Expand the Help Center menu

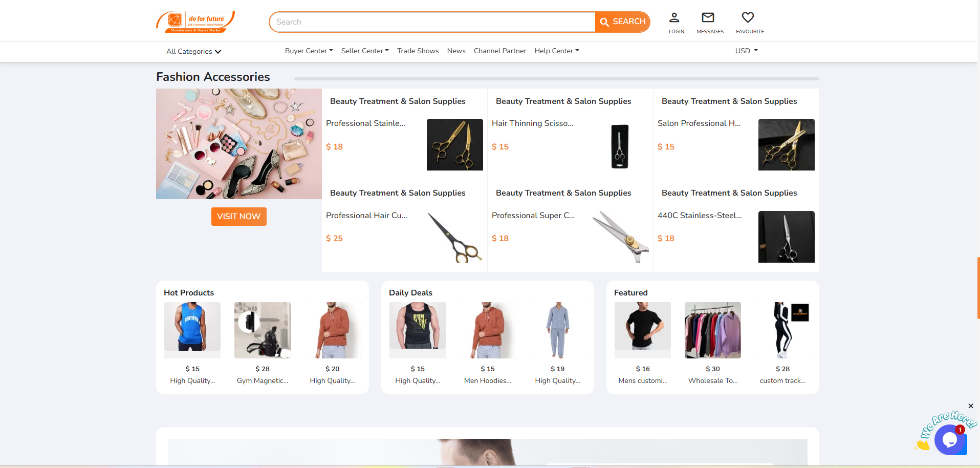556,51
